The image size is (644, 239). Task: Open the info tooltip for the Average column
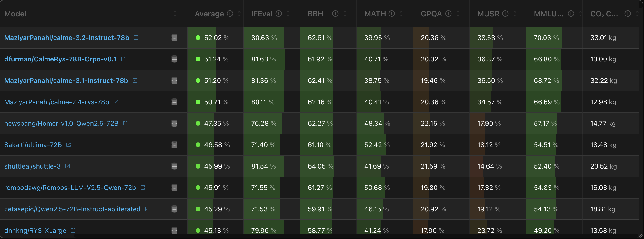click(230, 14)
